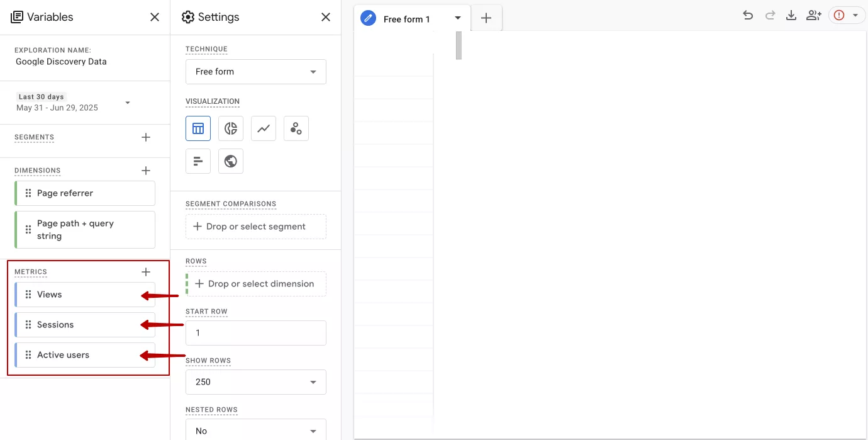Pick the scatter plot visualization
Image resolution: width=868 pixels, height=440 pixels.
point(296,128)
